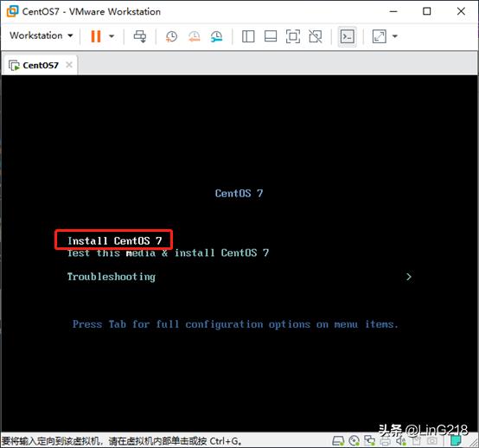
Task: Suspend the virtual machine with pause button
Action: click(96, 36)
